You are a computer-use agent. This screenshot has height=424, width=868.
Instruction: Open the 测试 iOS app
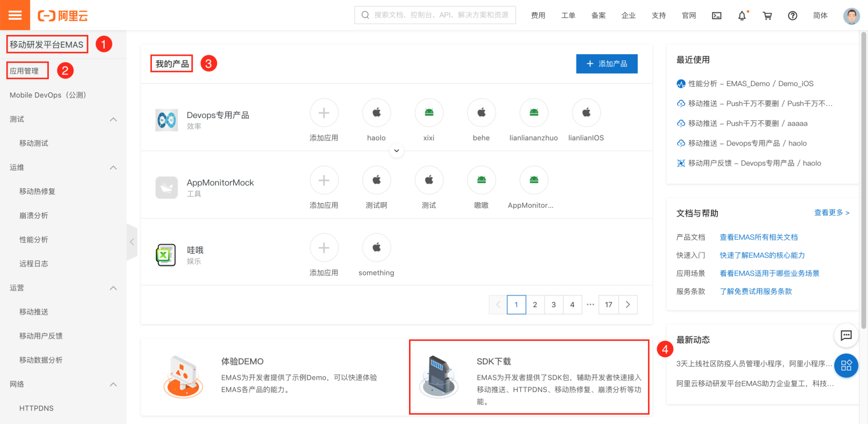[429, 180]
